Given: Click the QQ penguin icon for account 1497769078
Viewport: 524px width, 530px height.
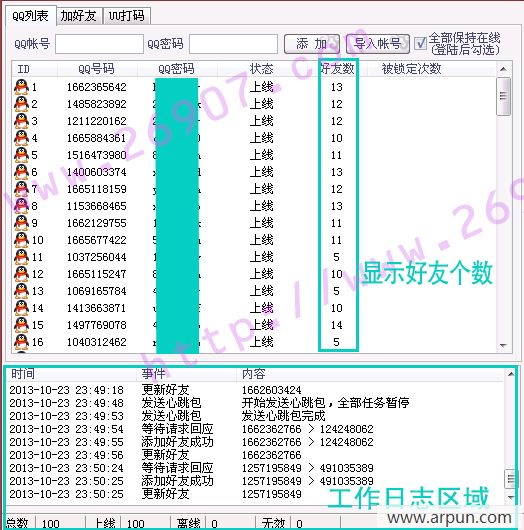Looking at the screenshot, I should pos(21,325).
